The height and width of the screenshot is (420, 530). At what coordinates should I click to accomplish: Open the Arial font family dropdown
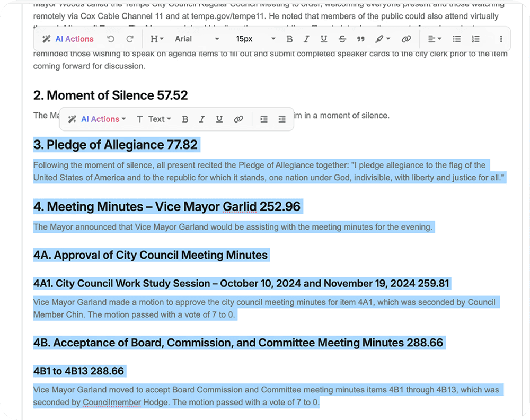(x=197, y=39)
